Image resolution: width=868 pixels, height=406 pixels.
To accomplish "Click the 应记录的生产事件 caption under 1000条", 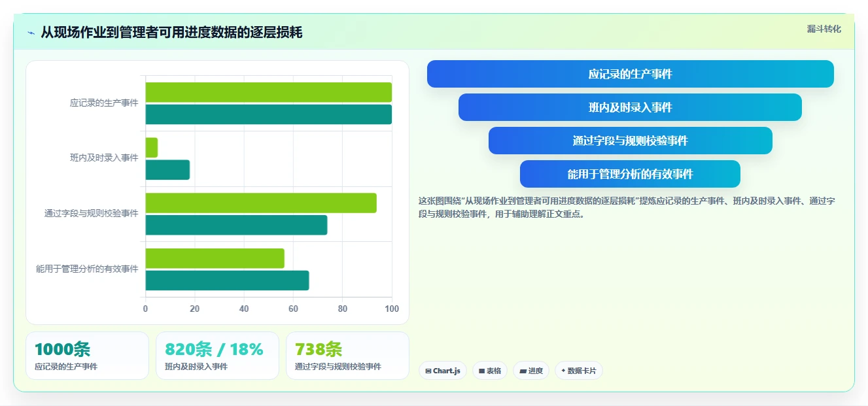I will 66,367.
